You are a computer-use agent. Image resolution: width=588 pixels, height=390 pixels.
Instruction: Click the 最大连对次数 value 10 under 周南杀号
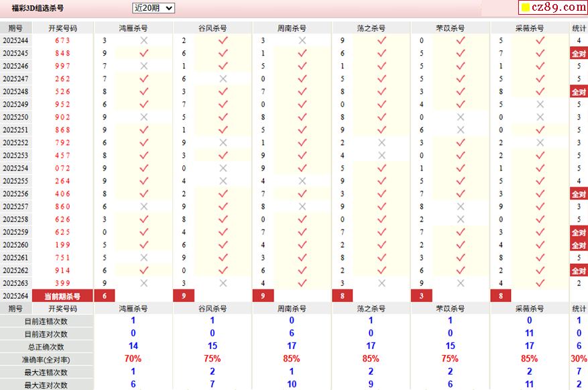point(292,384)
